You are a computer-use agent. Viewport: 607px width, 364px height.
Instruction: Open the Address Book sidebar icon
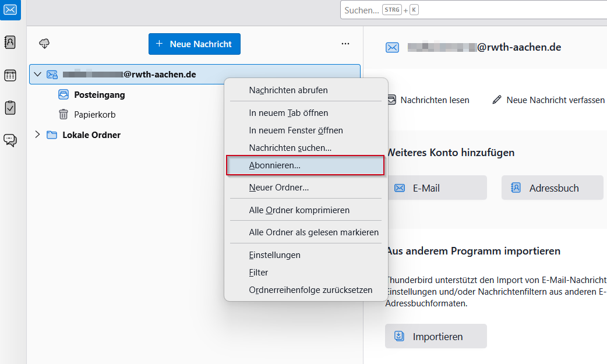click(x=10, y=42)
